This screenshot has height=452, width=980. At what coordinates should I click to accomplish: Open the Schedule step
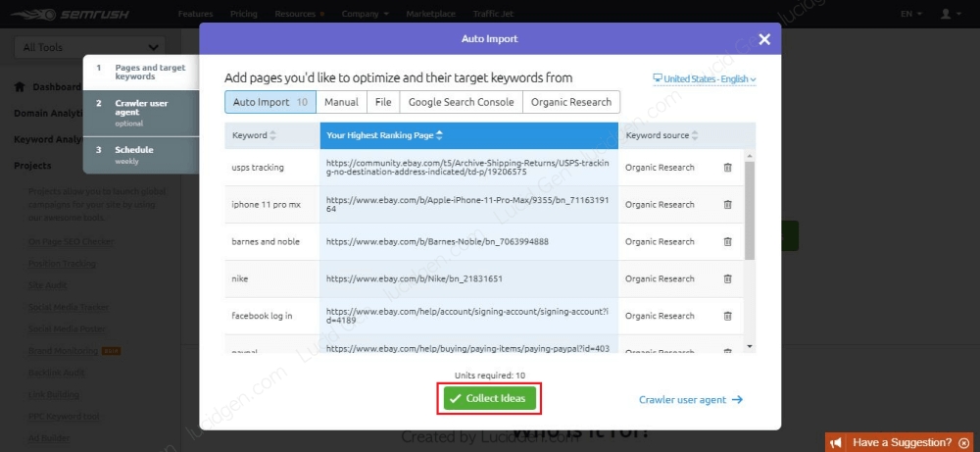pos(134,154)
